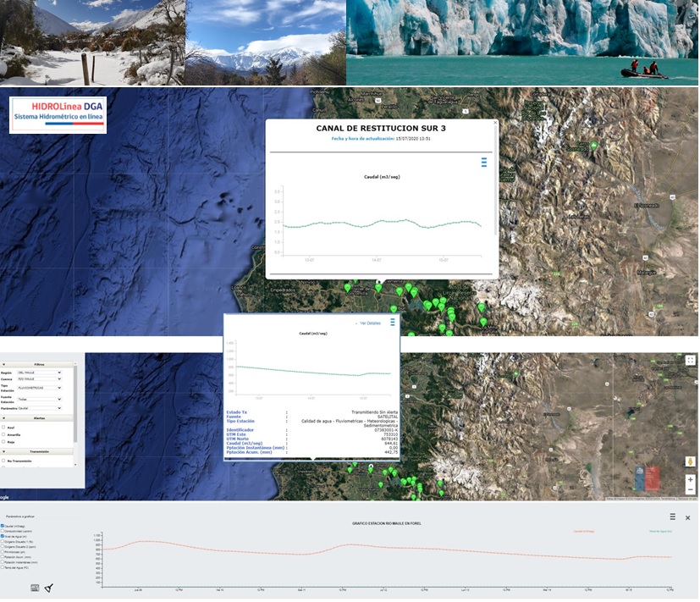Check the Amarilla alert checkbox
Image resolution: width=700 pixels, height=602 pixels.
(3, 434)
